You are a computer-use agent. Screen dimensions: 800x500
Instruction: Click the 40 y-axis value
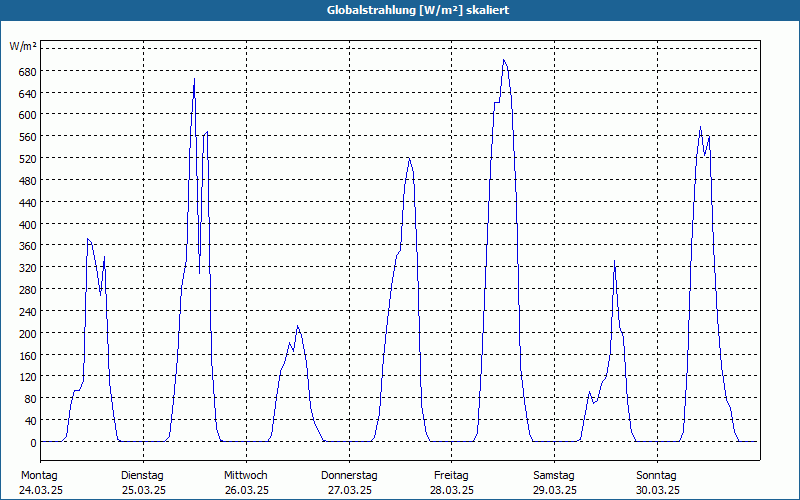30,421
